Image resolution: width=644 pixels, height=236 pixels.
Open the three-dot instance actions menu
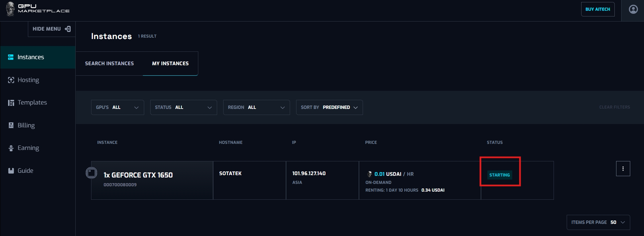coord(623,169)
